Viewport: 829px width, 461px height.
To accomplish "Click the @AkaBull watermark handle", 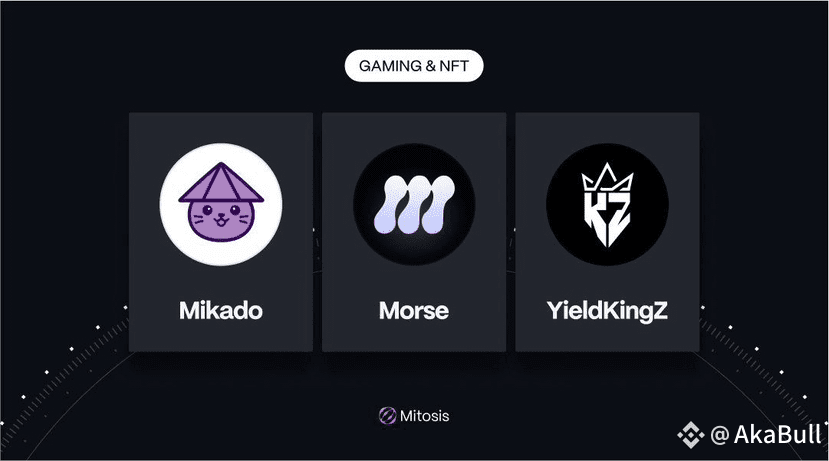I will point(766,435).
